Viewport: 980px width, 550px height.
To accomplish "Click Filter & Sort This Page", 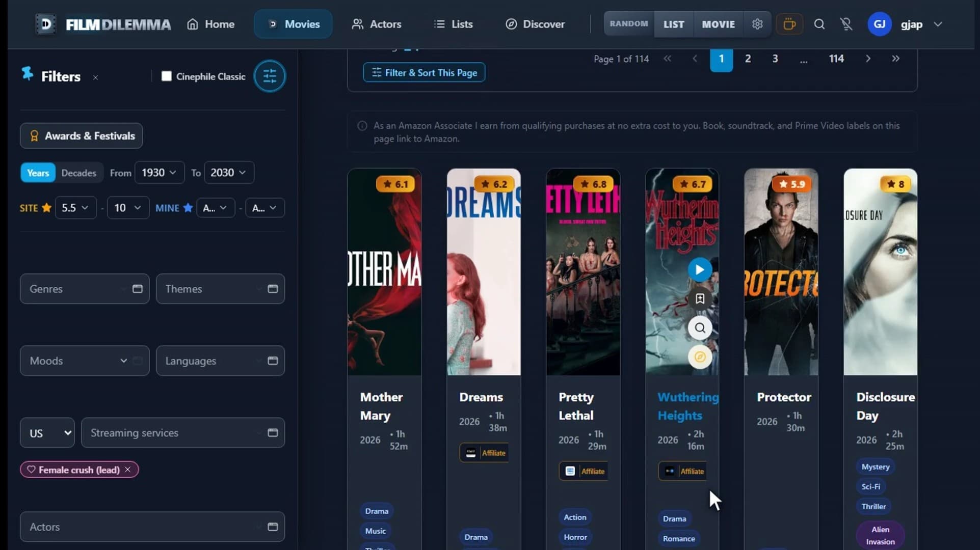I will pyautogui.click(x=424, y=72).
